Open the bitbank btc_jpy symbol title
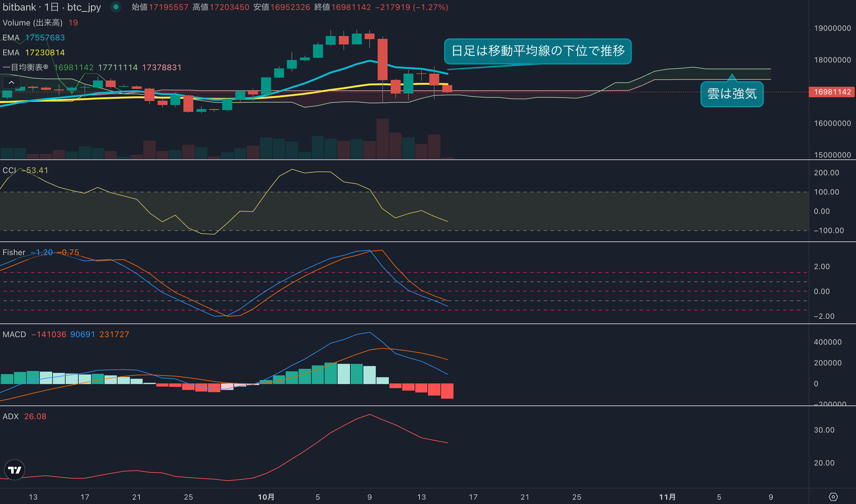The width and height of the screenshot is (856, 504). pos(52,7)
